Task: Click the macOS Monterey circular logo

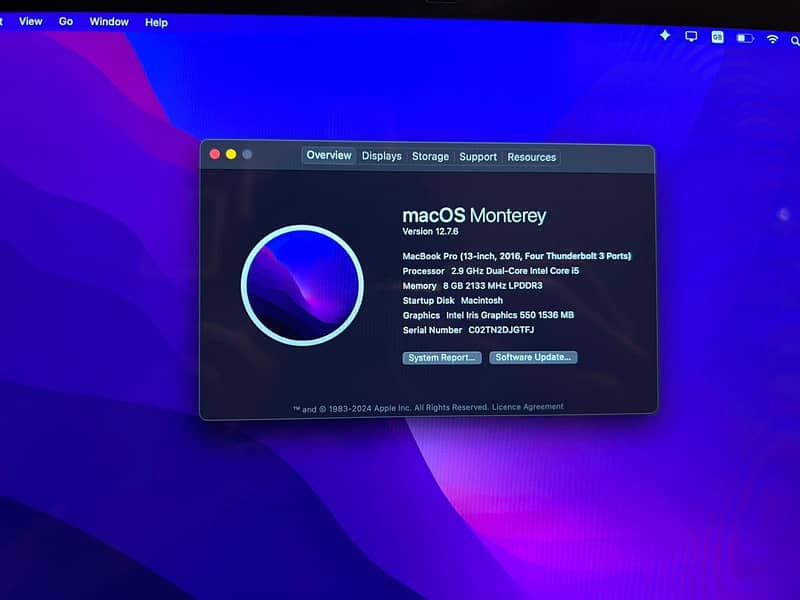Action: point(303,286)
